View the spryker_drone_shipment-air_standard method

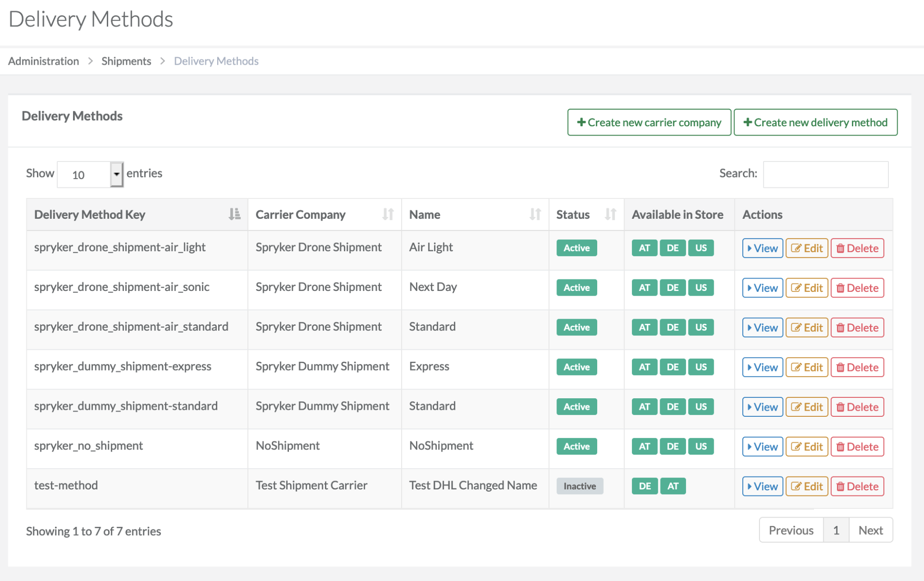click(x=763, y=328)
